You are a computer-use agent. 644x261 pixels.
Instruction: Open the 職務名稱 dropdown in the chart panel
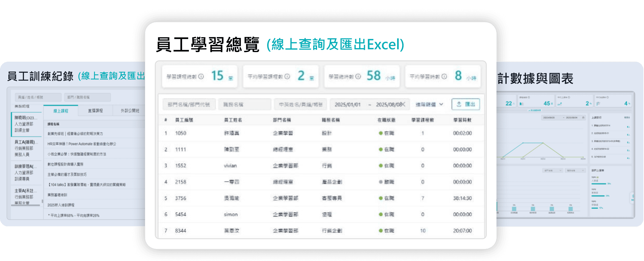click(x=576, y=170)
